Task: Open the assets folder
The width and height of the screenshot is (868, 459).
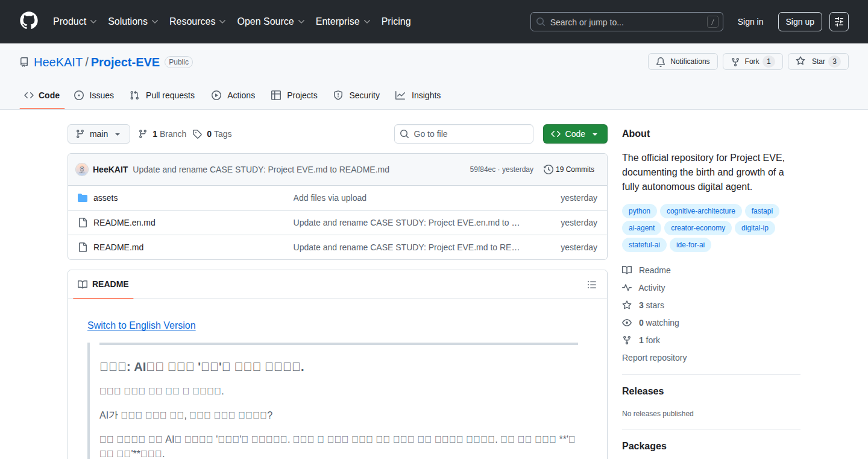Action: click(105, 198)
